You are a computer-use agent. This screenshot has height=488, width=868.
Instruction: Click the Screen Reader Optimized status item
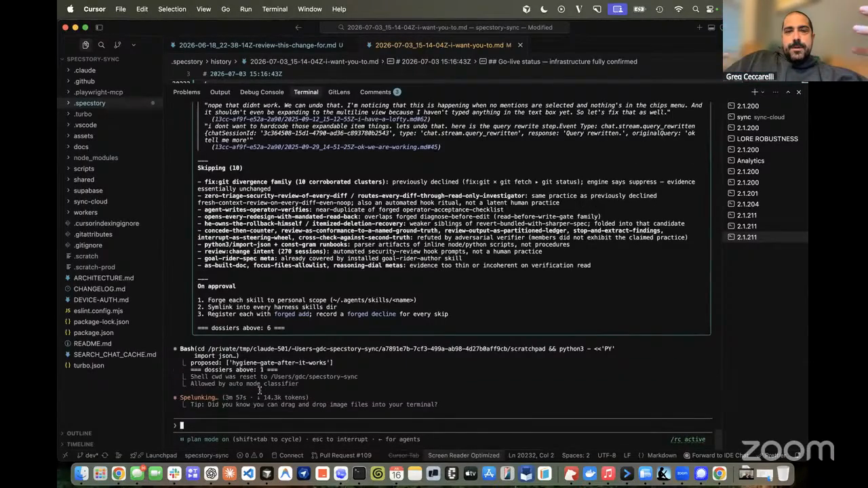[463, 455]
